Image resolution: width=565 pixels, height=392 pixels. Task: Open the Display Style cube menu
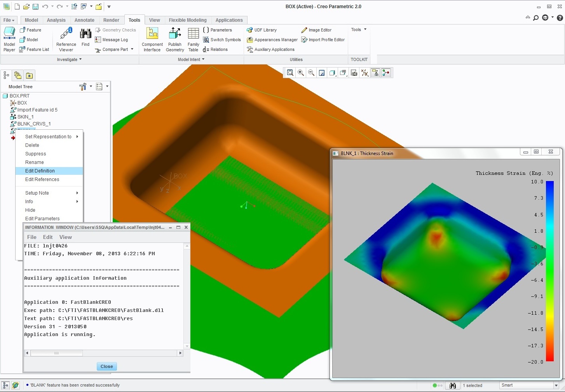pos(332,73)
